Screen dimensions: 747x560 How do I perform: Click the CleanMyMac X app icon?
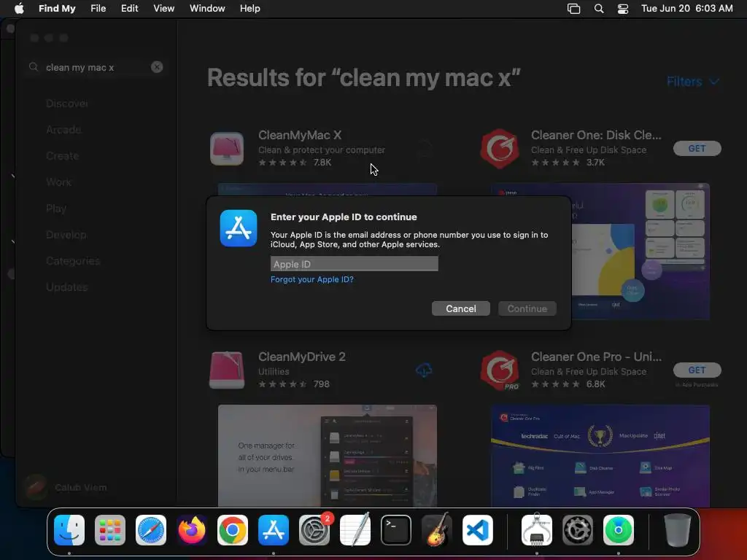tap(227, 149)
